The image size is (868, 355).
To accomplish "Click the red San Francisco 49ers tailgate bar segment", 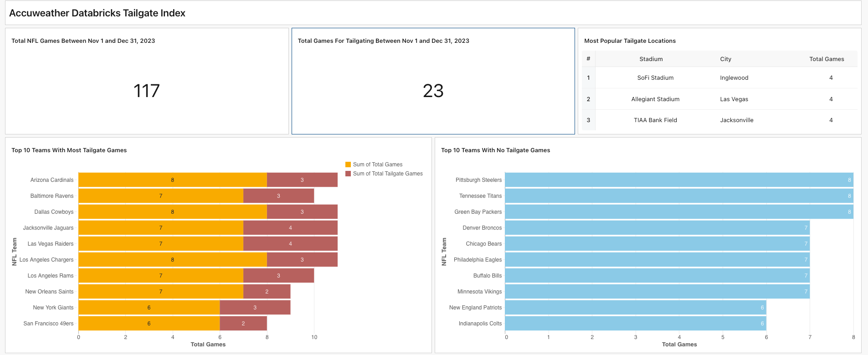I will point(243,324).
